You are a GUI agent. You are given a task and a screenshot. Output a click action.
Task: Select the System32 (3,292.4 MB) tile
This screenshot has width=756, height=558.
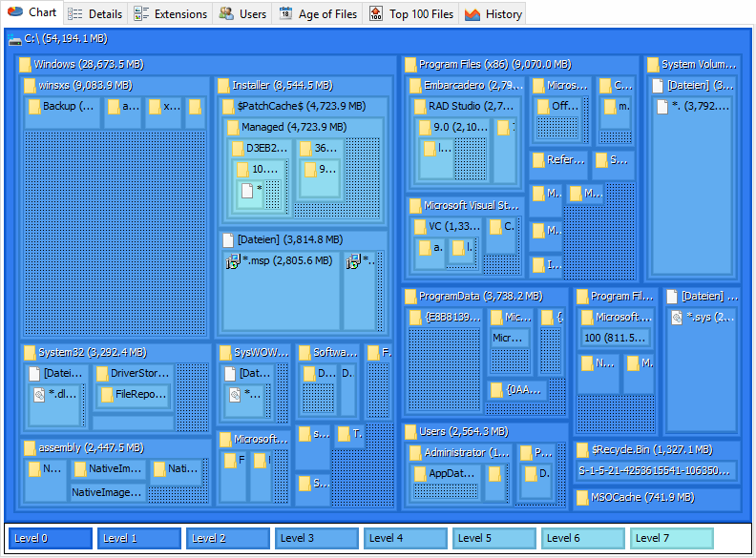tap(115, 388)
